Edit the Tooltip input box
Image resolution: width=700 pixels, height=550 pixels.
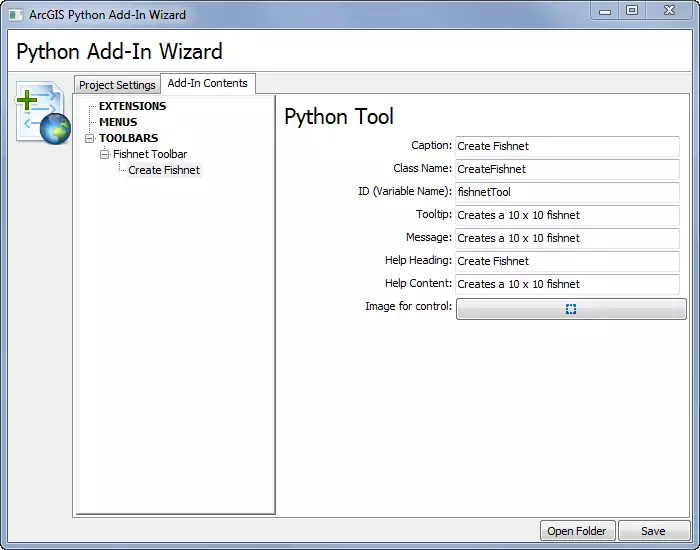pyautogui.click(x=566, y=215)
